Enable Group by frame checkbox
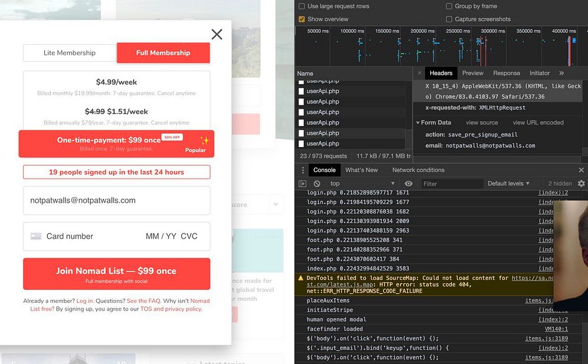Screen dimensions: 588x364 click(449, 6)
